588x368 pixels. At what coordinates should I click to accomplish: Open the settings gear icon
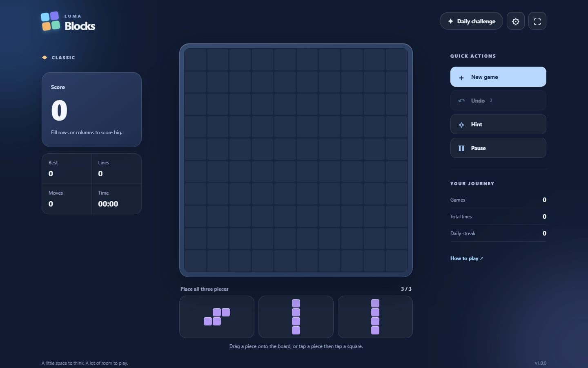516,21
